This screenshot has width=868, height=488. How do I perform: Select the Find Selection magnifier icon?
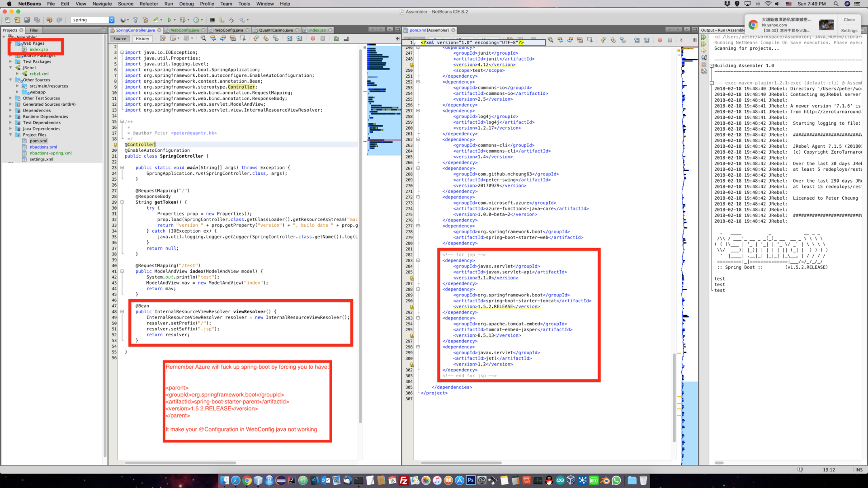pyautogui.click(x=204, y=39)
